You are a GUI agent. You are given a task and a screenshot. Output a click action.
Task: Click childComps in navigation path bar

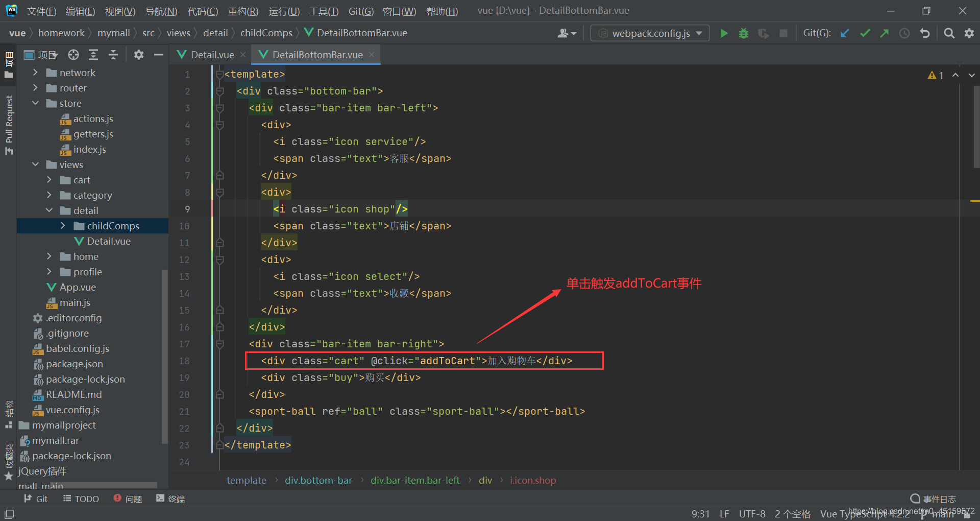point(266,33)
